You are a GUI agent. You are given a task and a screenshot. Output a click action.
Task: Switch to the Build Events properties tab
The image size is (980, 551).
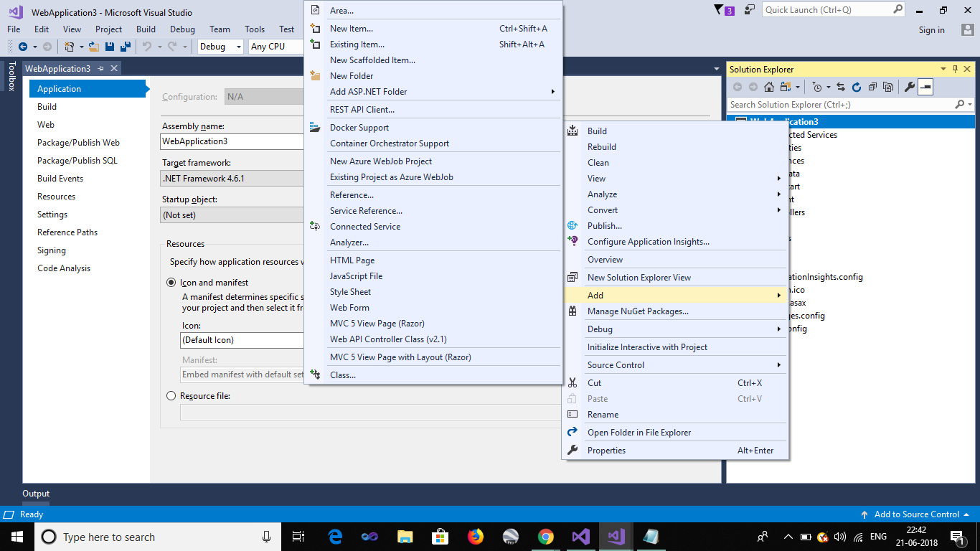(x=60, y=179)
